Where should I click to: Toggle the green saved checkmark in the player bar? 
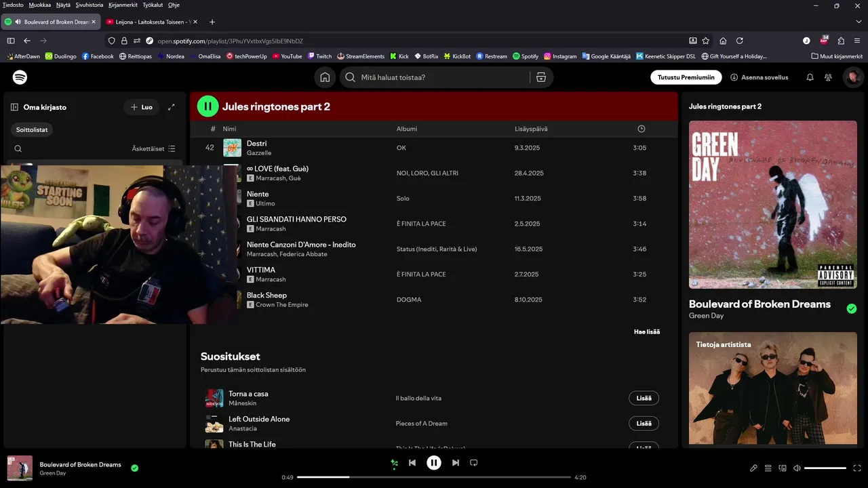(135, 468)
